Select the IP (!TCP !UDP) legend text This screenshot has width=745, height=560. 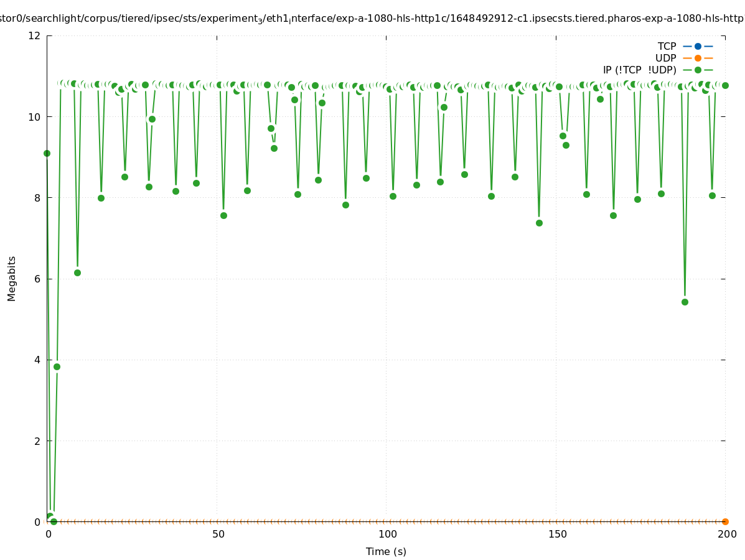click(639, 70)
